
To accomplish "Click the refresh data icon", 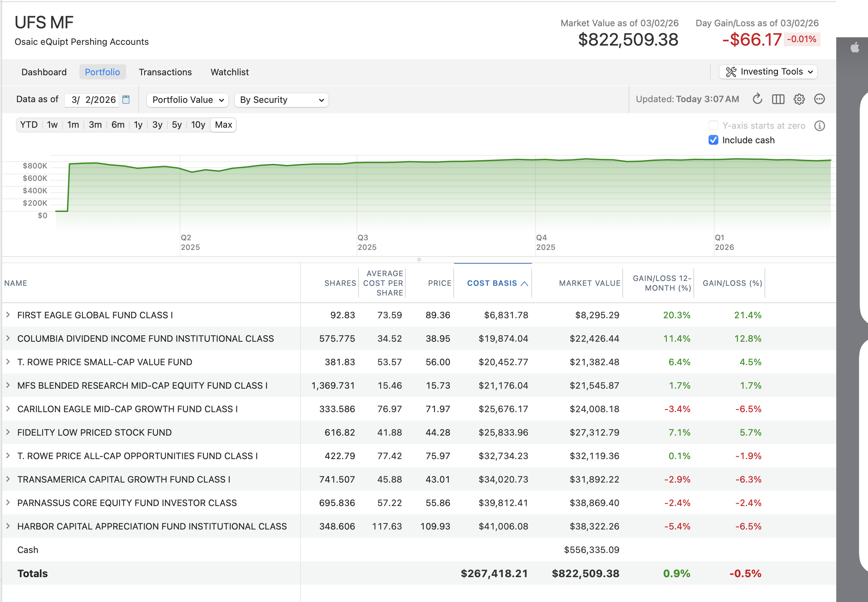I will (757, 99).
